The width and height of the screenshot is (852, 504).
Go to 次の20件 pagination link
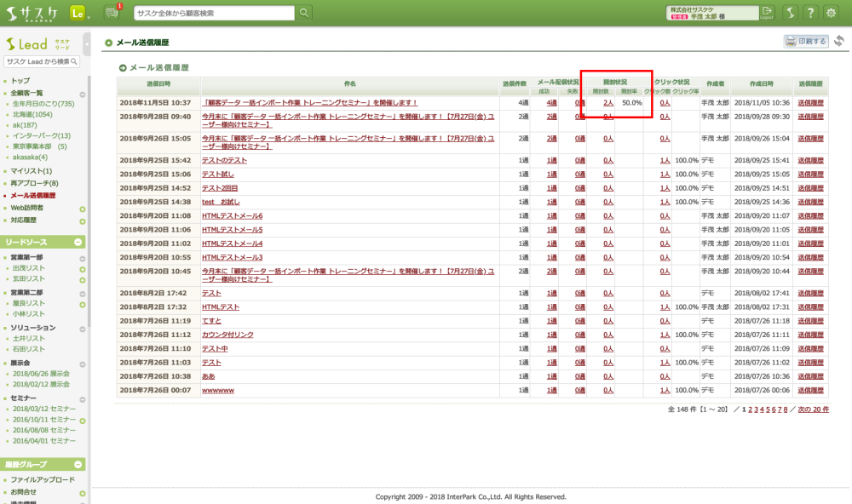coord(814,409)
